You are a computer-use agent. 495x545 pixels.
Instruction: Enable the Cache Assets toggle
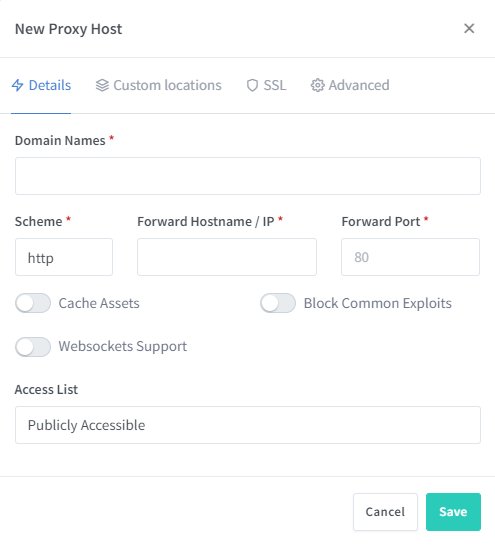pyautogui.click(x=33, y=303)
